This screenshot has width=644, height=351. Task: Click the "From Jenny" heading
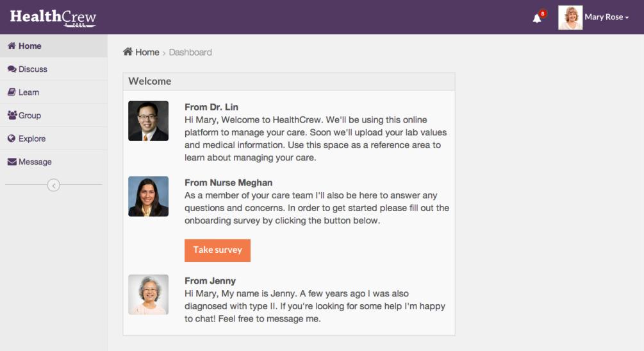210,281
